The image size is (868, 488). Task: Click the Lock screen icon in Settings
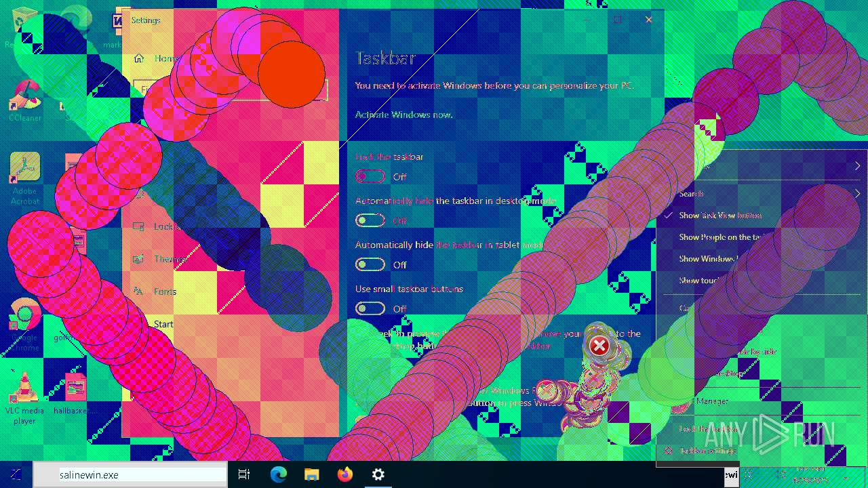click(139, 226)
